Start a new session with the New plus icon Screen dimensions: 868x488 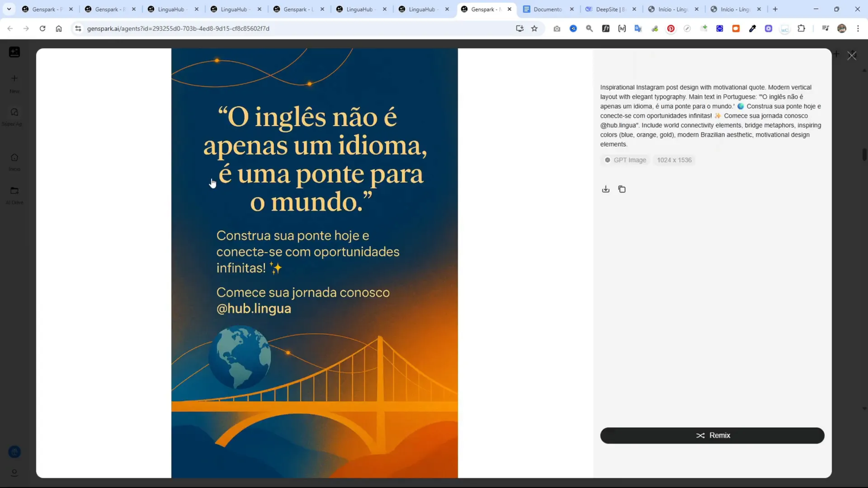click(14, 81)
